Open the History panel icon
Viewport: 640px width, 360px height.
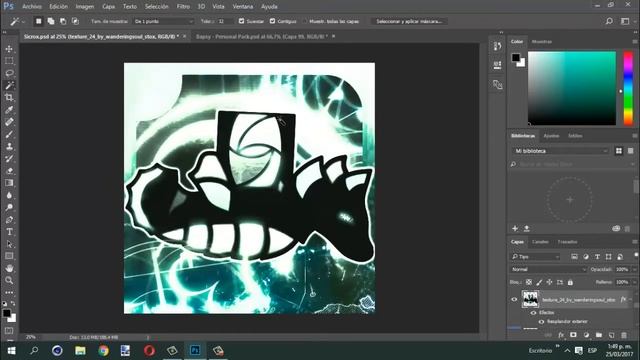pyautogui.click(x=497, y=46)
